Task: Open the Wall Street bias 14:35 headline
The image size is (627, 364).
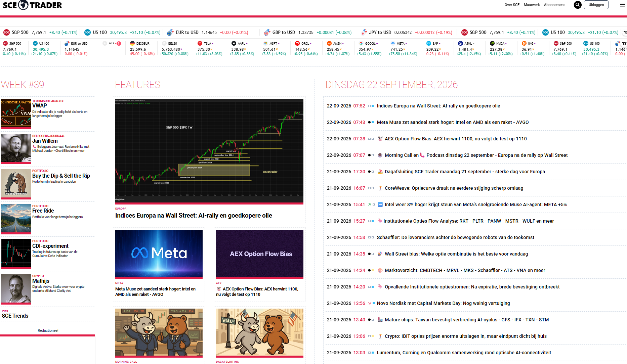Action: click(x=456, y=254)
